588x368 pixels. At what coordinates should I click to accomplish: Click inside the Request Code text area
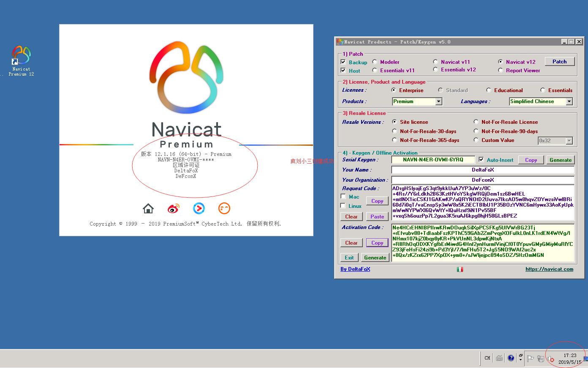483,202
